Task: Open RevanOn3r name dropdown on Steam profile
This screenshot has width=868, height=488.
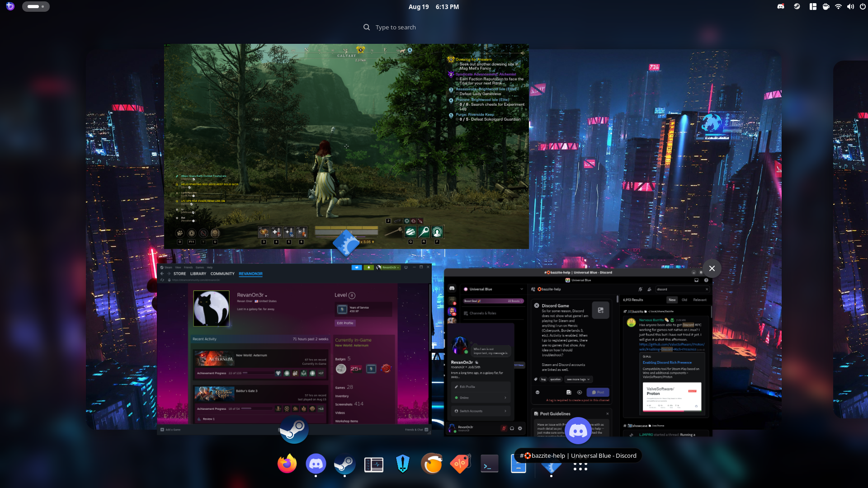Action: [x=266, y=296]
